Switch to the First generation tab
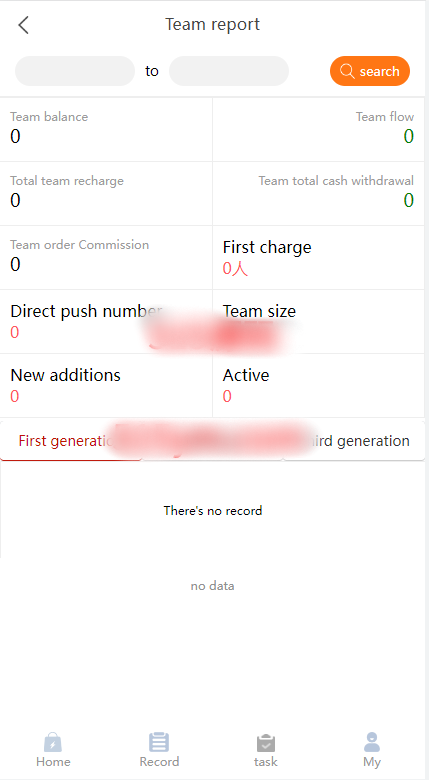Image resolution: width=429 pixels, height=780 pixels. (x=71, y=441)
